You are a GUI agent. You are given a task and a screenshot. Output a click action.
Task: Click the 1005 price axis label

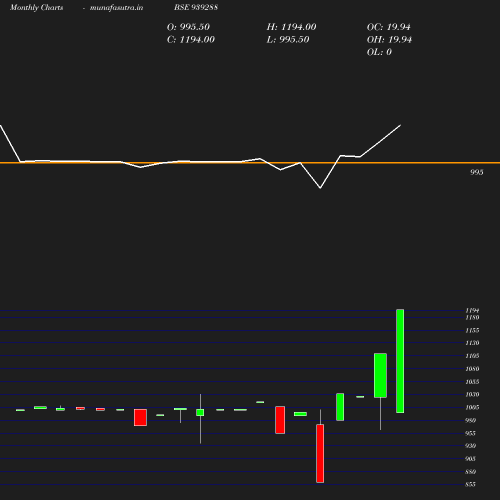pos(472,407)
